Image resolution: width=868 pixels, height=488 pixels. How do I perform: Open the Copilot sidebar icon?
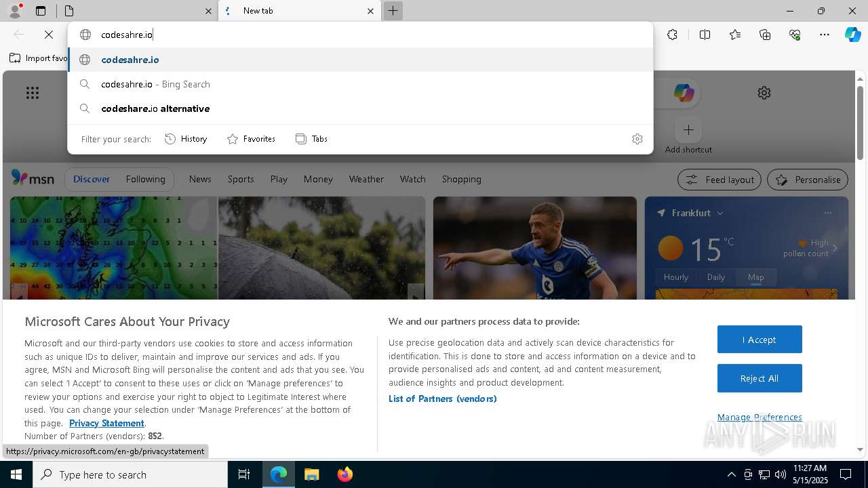[853, 35]
